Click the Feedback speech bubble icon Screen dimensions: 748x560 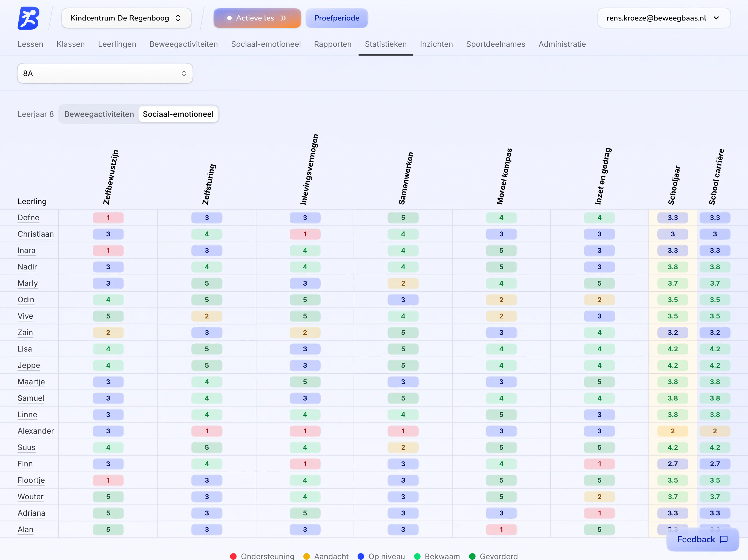(724, 539)
